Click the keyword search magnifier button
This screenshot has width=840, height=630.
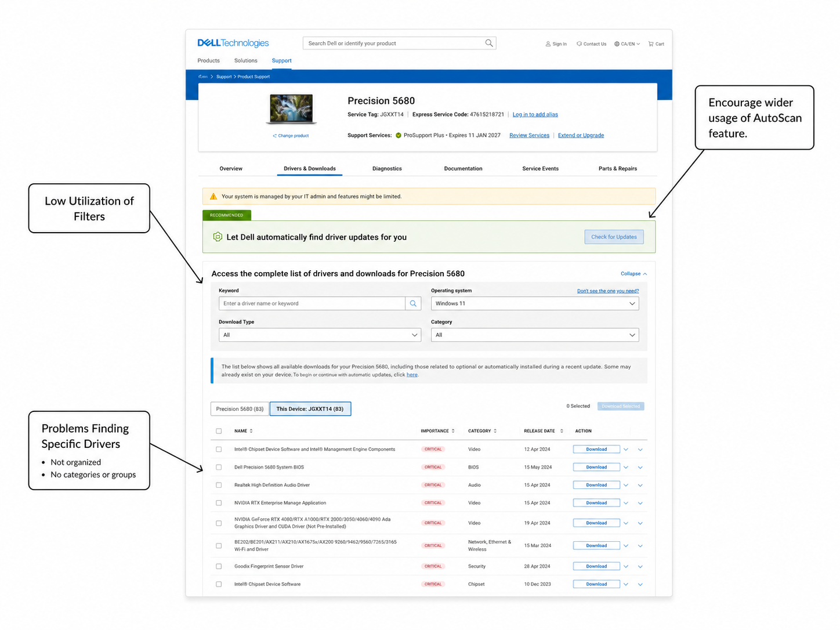413,303
